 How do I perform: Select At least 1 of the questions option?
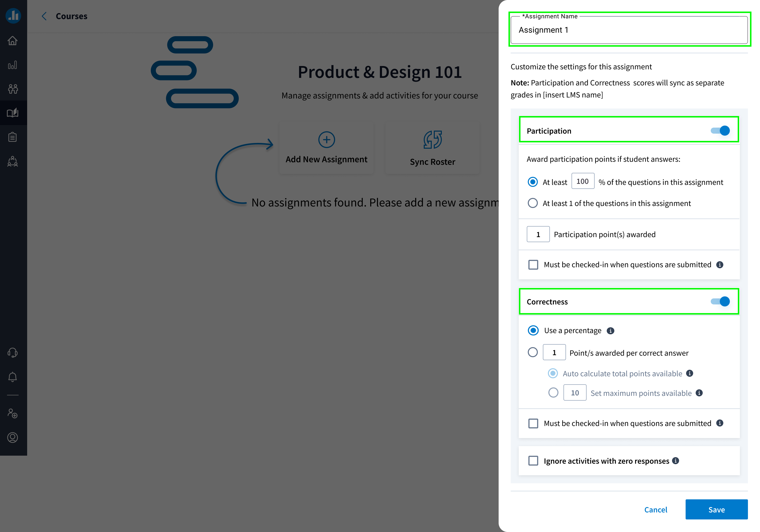[x=533, y=203]
